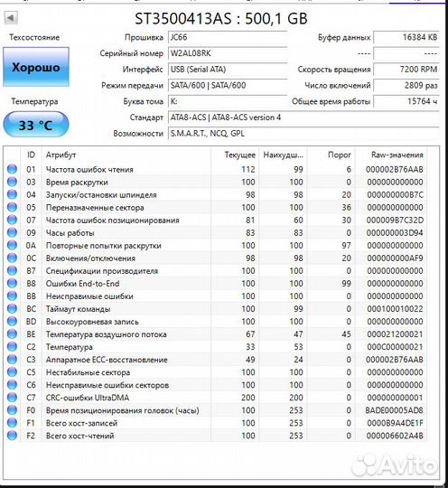Click the status circle for attribute BE
Image resolution: width=448 pixels, height=488 pixels.
(x=12, y=334)
